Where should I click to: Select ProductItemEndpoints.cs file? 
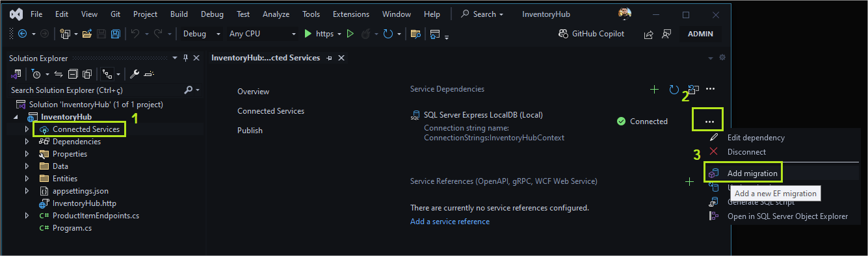click(96, 216)
